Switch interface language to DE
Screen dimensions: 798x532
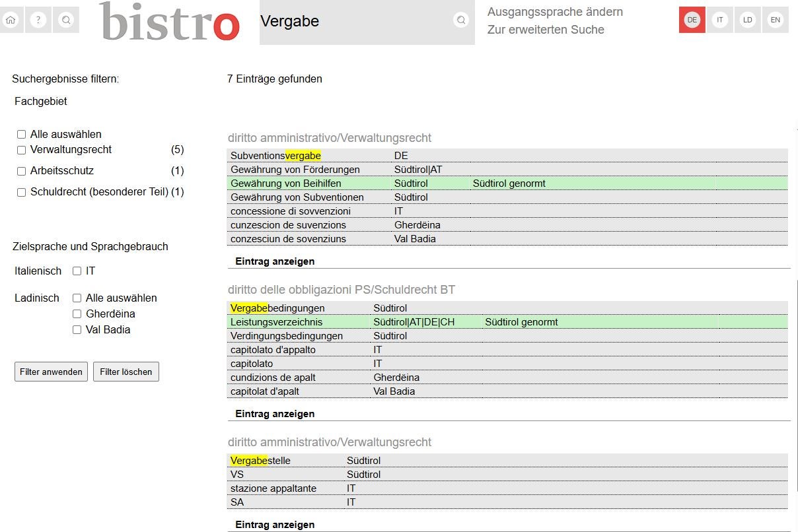click(692, 20)
